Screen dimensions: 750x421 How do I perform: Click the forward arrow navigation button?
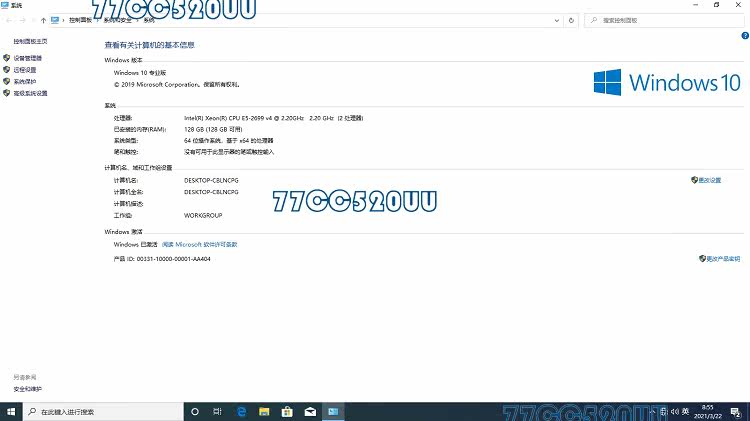pos(22,20)
